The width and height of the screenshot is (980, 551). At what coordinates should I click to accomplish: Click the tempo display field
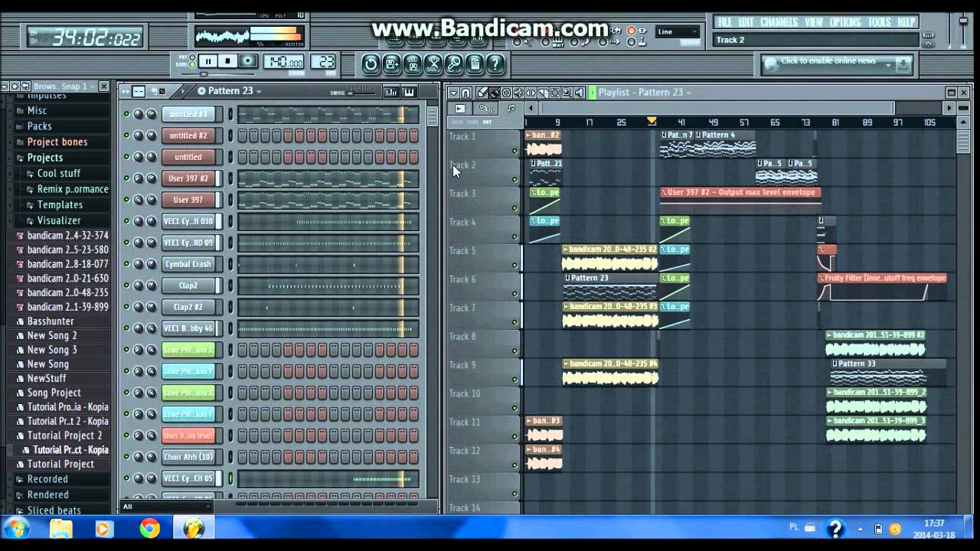(x=284, y=62)
